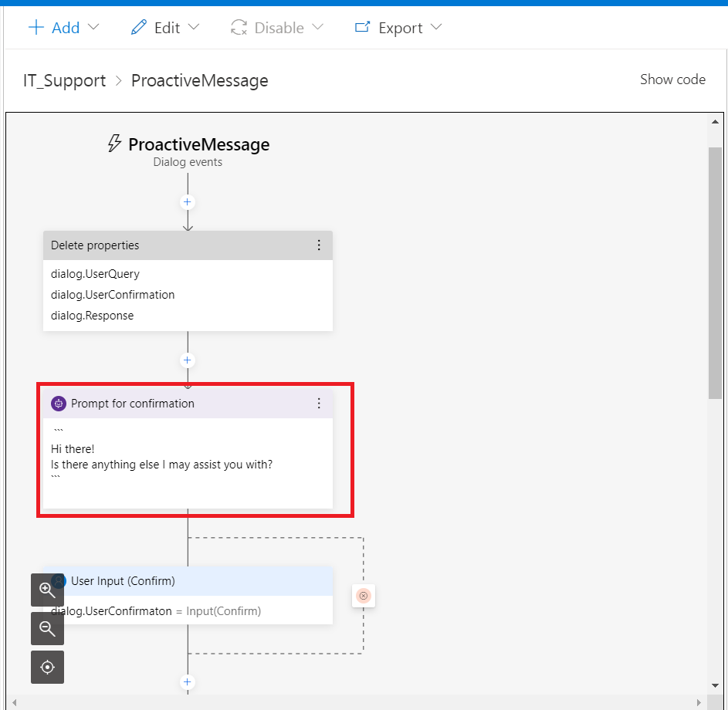Screen dimensions: 728x710
Task: Open the IT_Support breadcrumb link
Action: pos(64,80)
